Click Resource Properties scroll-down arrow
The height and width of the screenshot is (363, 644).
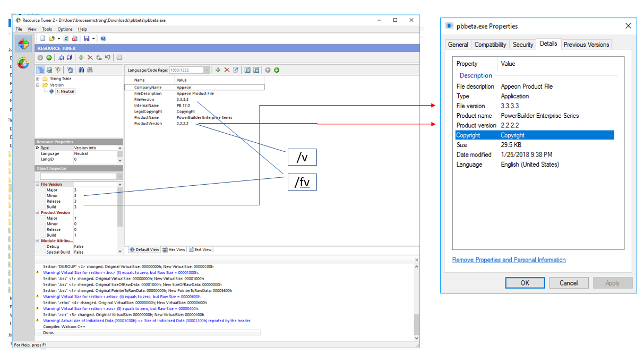coord(120,160)
